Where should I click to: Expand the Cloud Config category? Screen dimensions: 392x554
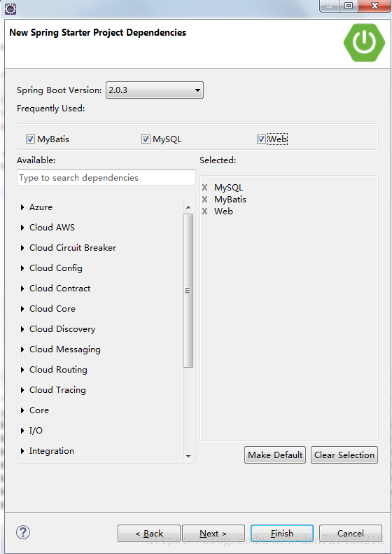tap(22, 268)
